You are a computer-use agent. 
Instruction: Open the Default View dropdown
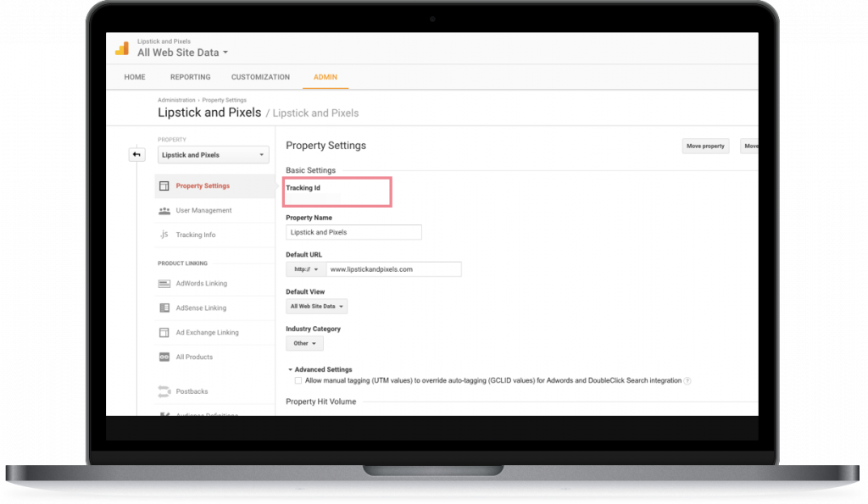click(317, 307)
